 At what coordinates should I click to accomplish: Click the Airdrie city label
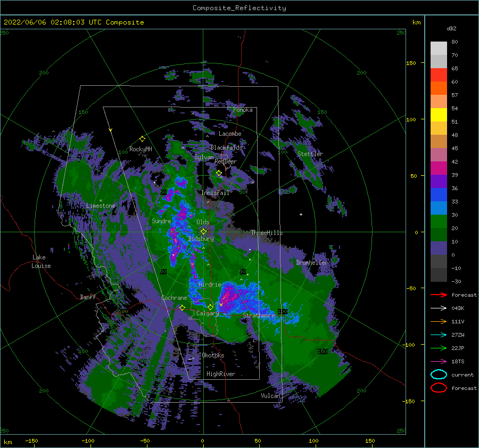pos(210,284)
